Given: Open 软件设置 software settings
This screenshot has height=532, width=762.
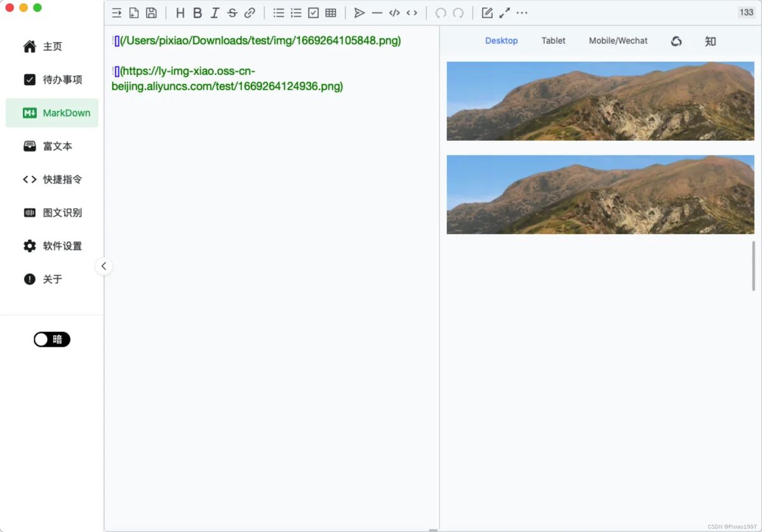Looking at the screenshot, I should click(x=52, y=246).
